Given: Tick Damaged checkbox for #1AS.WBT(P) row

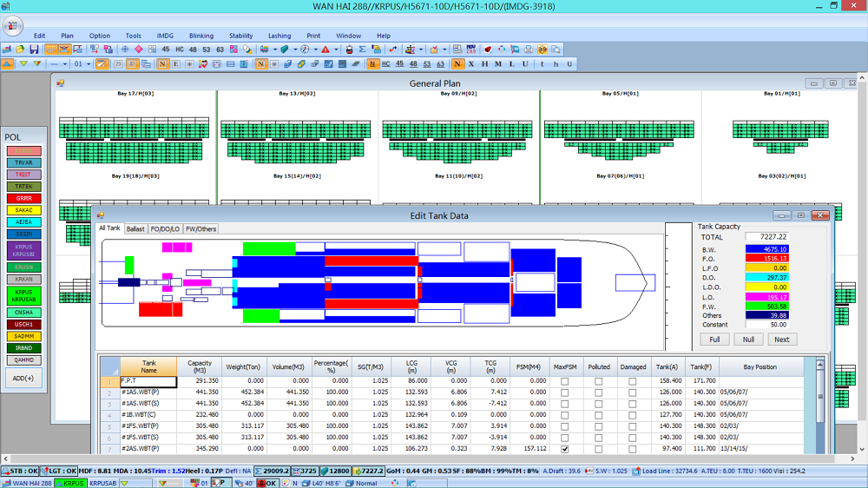Looking at the screenshot, I should point(632,392).
